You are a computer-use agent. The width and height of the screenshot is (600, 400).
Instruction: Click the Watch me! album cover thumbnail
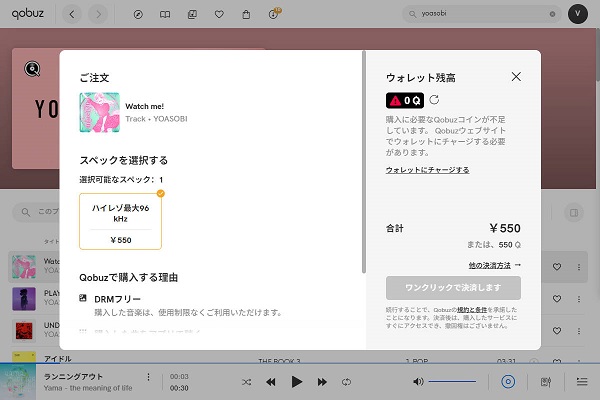[x=99, y=113]
